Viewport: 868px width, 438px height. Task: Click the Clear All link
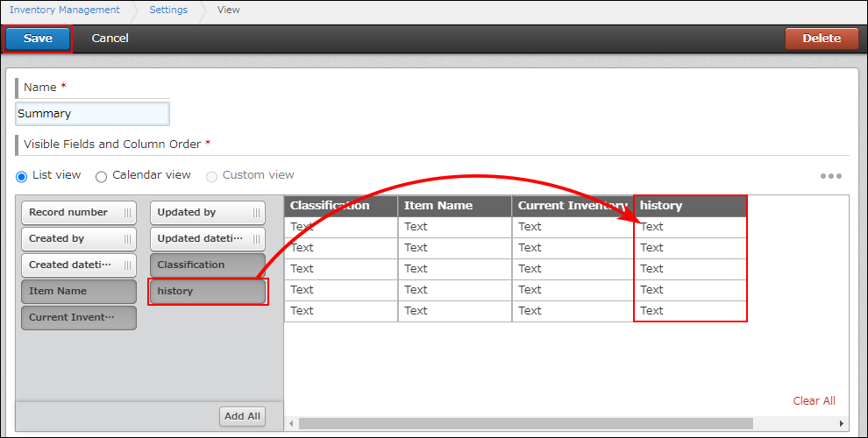tap(814, 401)
